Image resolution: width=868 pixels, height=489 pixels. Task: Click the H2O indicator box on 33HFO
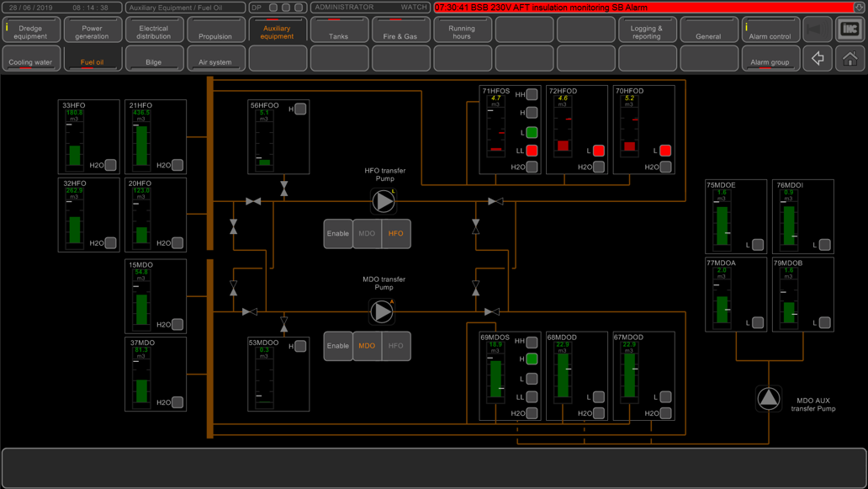click(110, 165)
